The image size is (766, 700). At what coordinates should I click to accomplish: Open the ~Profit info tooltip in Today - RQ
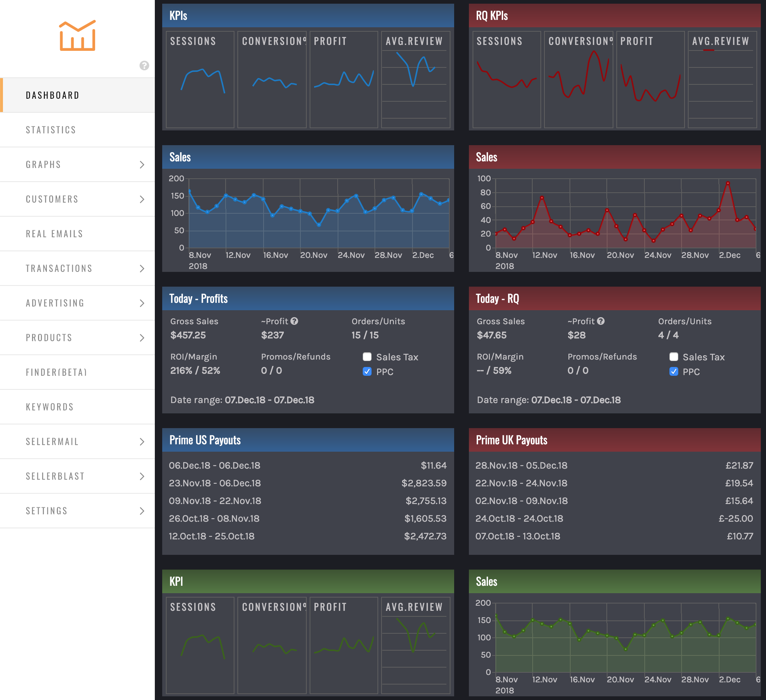click(x=601, y=321)
